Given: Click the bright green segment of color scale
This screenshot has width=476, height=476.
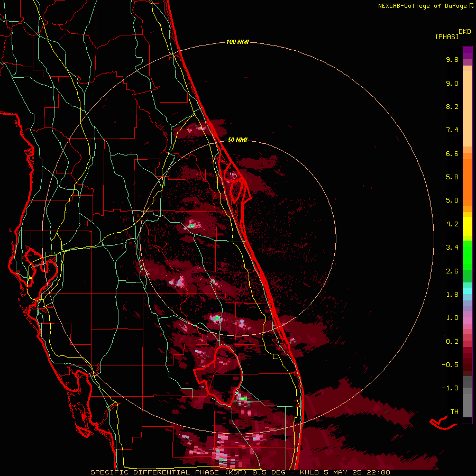Looking at the screenshot, I should [x=467, y=255].
